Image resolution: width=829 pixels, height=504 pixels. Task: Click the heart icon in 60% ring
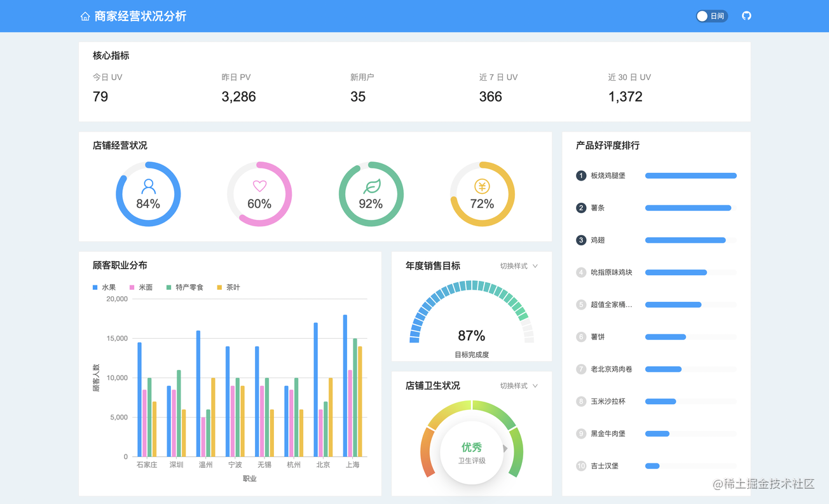tap(259, 186)
